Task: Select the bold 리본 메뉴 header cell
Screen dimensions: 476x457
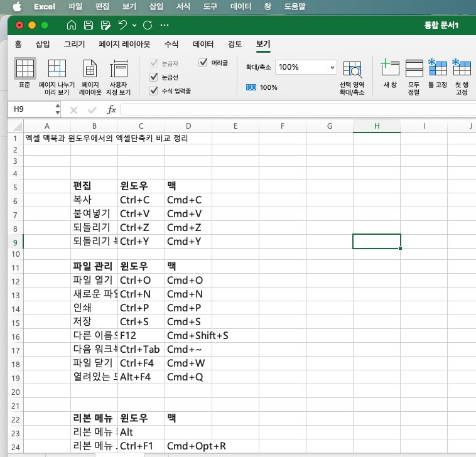Action: pyautogui.click(x=94, y=419)
